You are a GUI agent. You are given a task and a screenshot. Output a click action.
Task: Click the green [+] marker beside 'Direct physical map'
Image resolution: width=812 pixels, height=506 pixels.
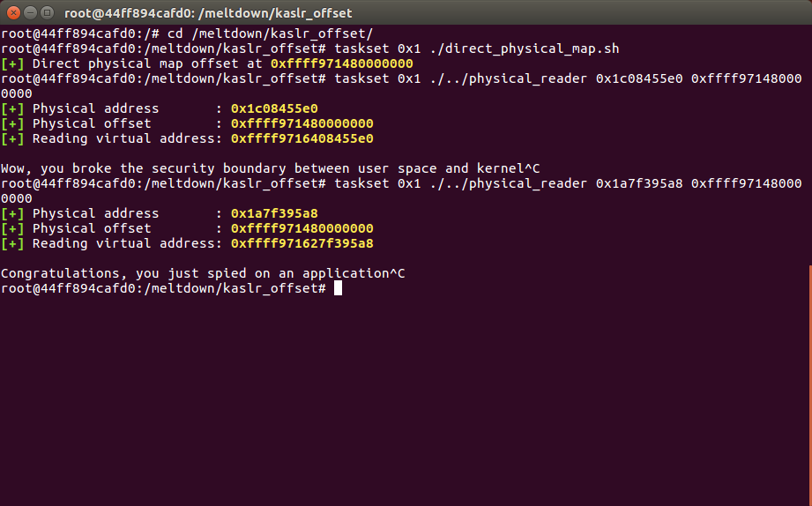coord(12,63)
